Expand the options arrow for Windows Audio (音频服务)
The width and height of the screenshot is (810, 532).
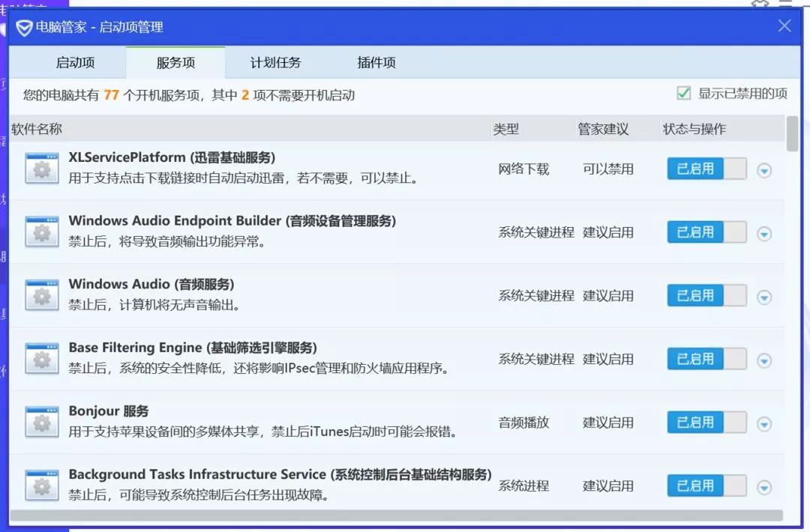(x=764, y=297)
